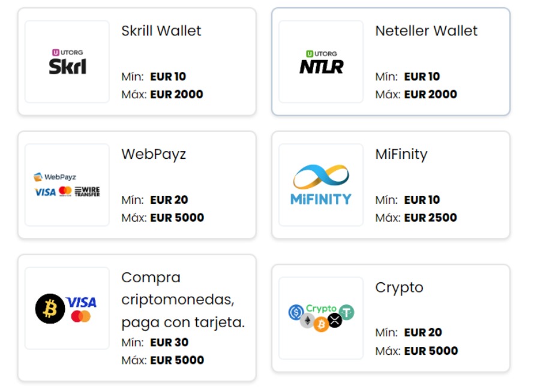540x392 pixels.
Task: Click WebPayz Máx EUR 5000 text
Action: click(x=163, y=218)
